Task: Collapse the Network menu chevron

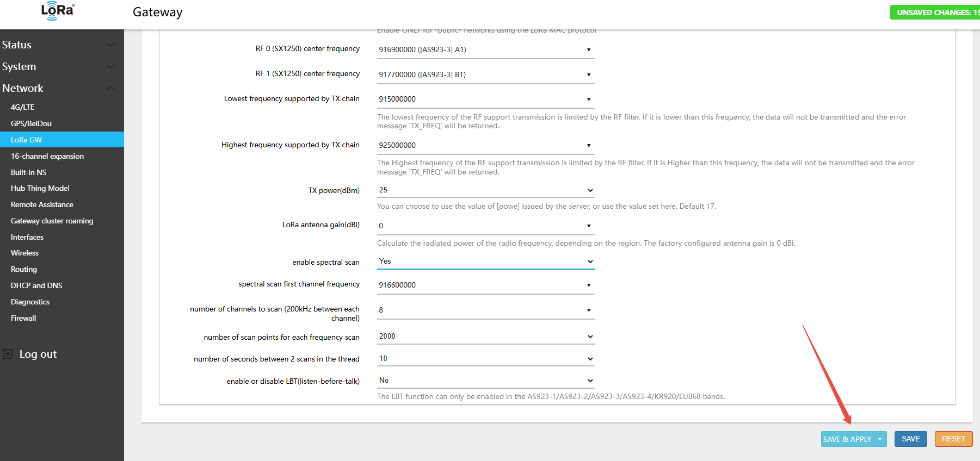Action: [110, 88]
